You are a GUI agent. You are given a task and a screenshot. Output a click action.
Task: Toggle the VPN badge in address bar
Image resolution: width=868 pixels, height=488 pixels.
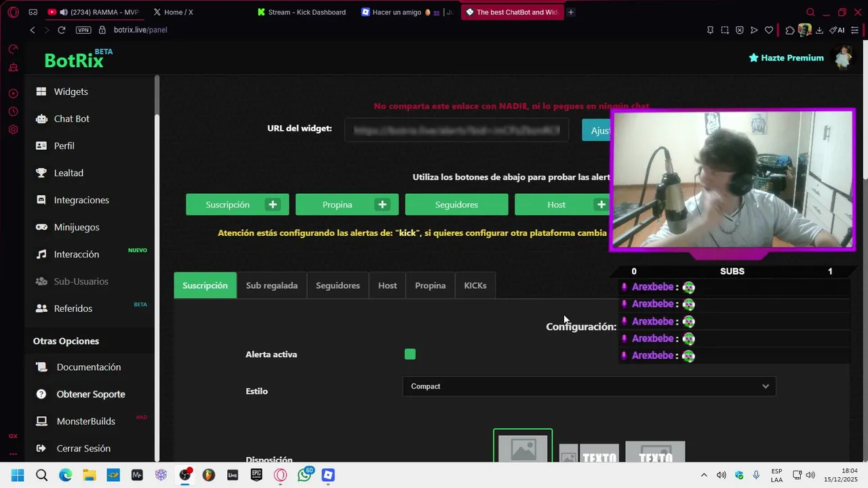pyautogui.click(x=83, y=30)
